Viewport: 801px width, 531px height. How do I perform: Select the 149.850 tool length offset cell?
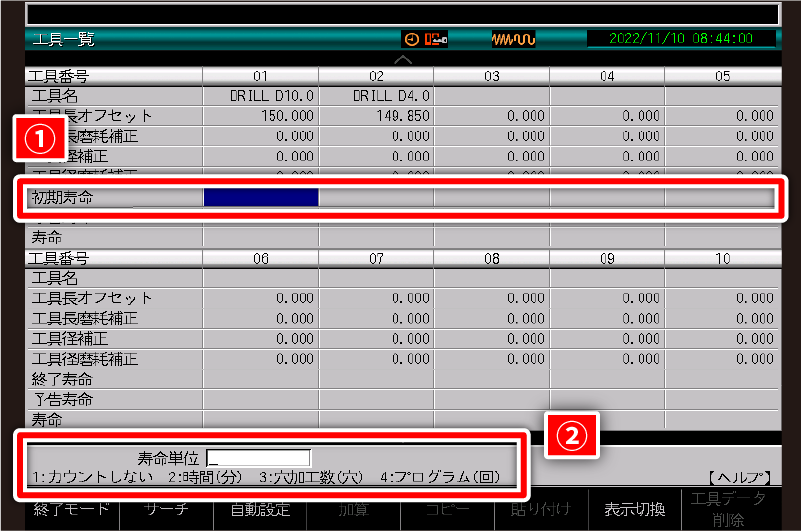tap(376, 116)
